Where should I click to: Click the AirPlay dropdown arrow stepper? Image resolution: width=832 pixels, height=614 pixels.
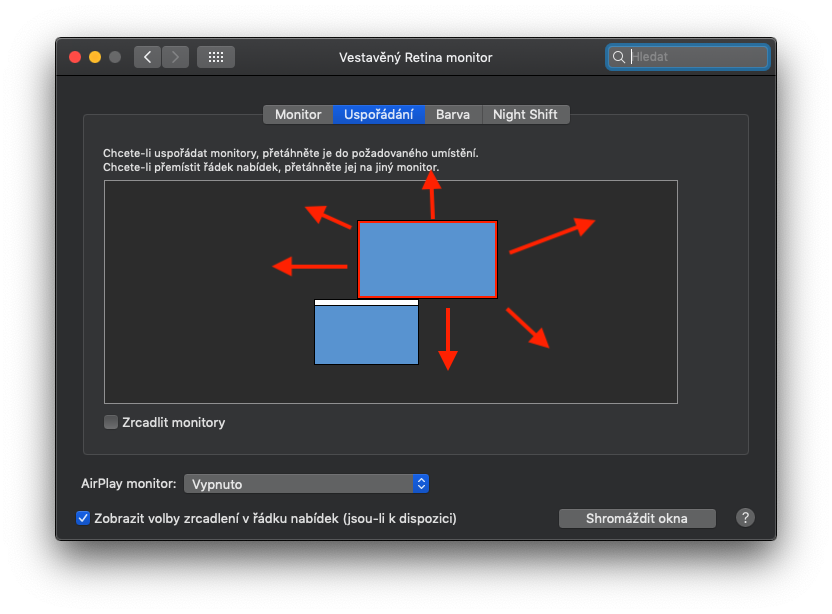(421, 484)
